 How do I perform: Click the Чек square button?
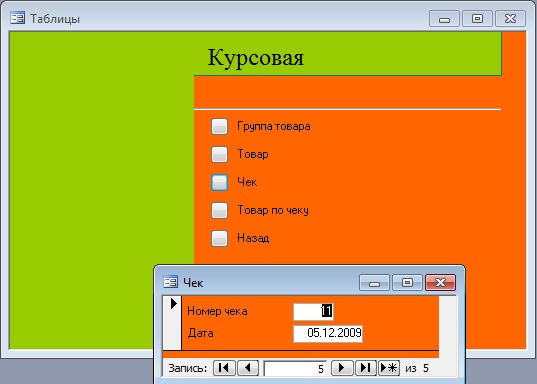click(x=220, y=182)
